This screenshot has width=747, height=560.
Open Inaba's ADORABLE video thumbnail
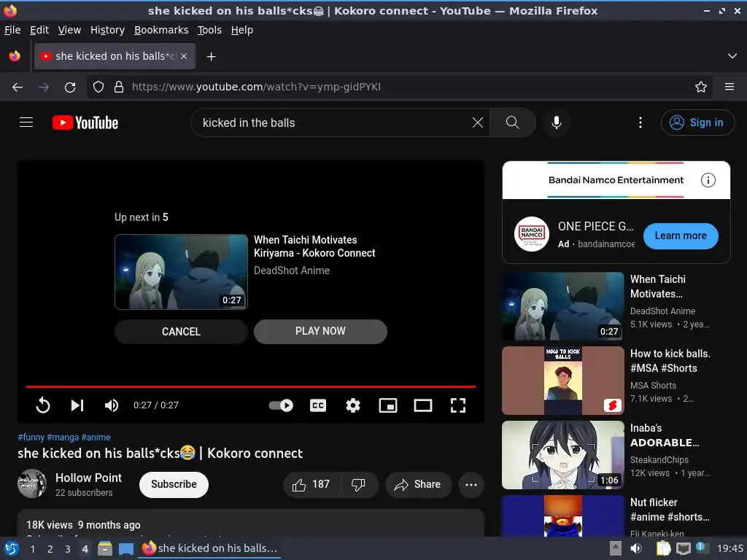tap(562, 455)
